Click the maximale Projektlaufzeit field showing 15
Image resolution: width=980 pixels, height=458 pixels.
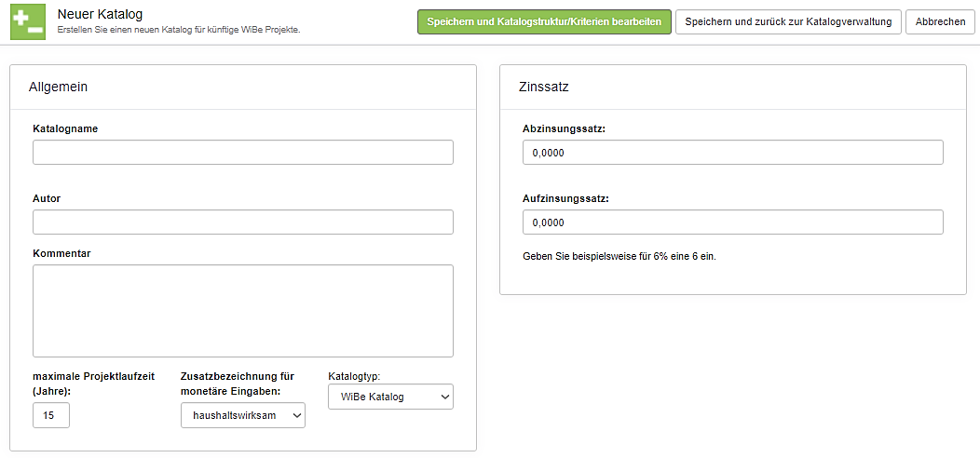pos(51,415)
